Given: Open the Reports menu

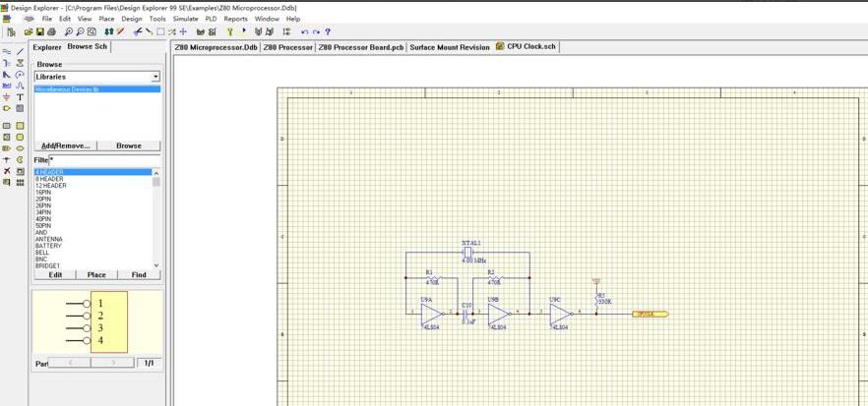Looking at the screenshot, I should (235, 19).
